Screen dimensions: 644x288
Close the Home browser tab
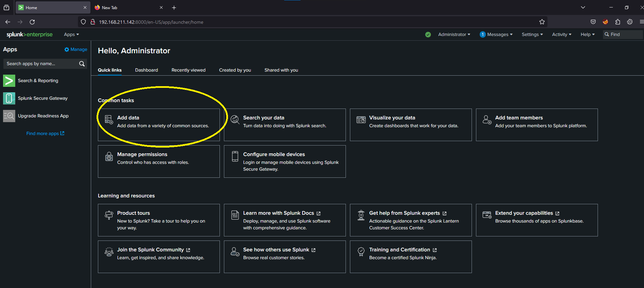pyautogui.click(x=85, y=7)
